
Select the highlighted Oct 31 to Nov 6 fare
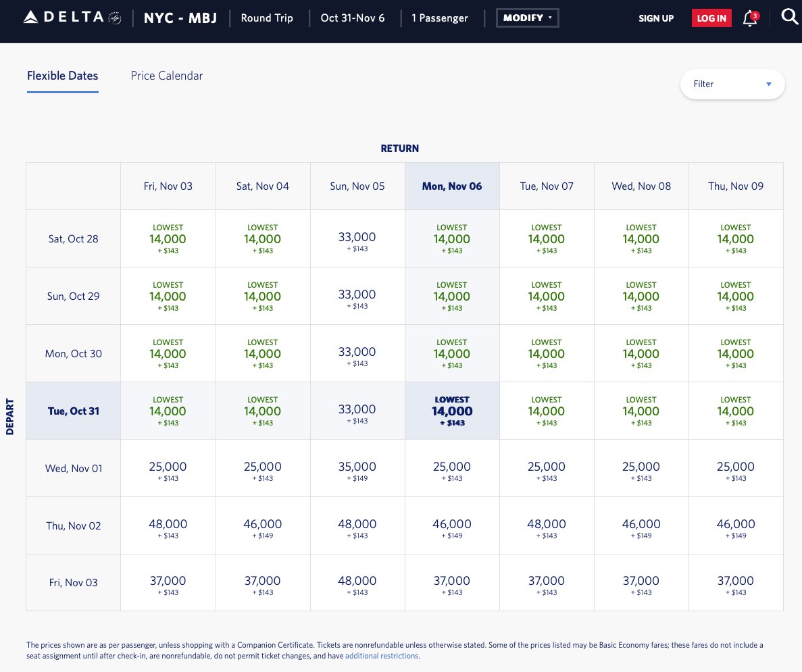(451, 410)
